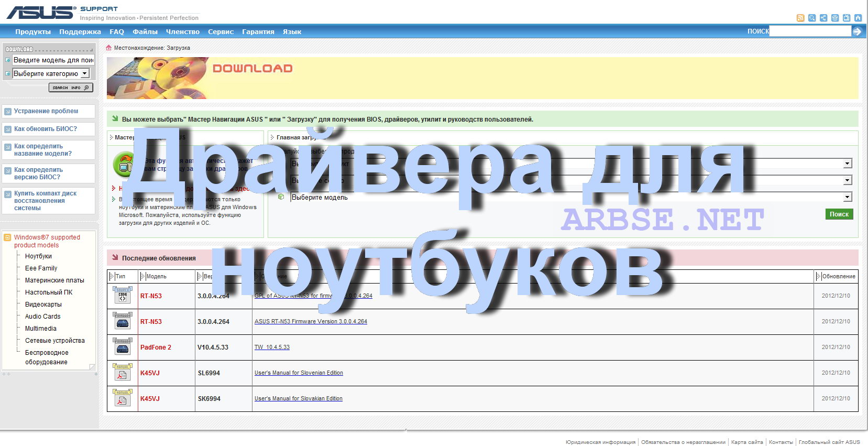Select Настольный ПК in the list
Image resolution: width=868 pixels, height=446 pixels.
[49, 292]
